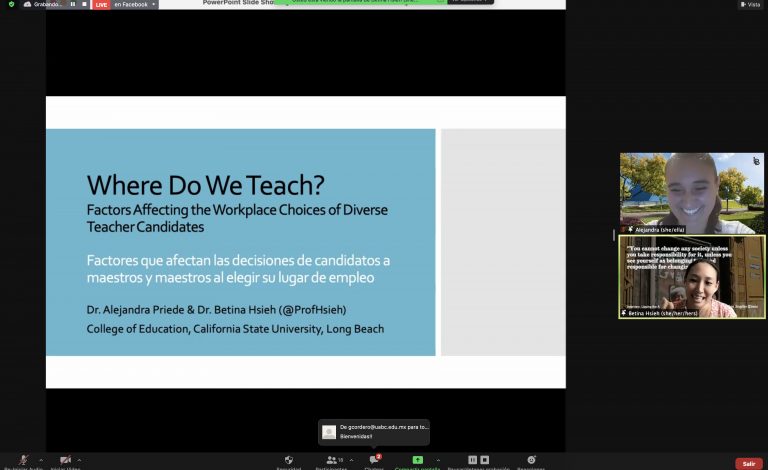Open the Vista view menu

pos(749,4)
